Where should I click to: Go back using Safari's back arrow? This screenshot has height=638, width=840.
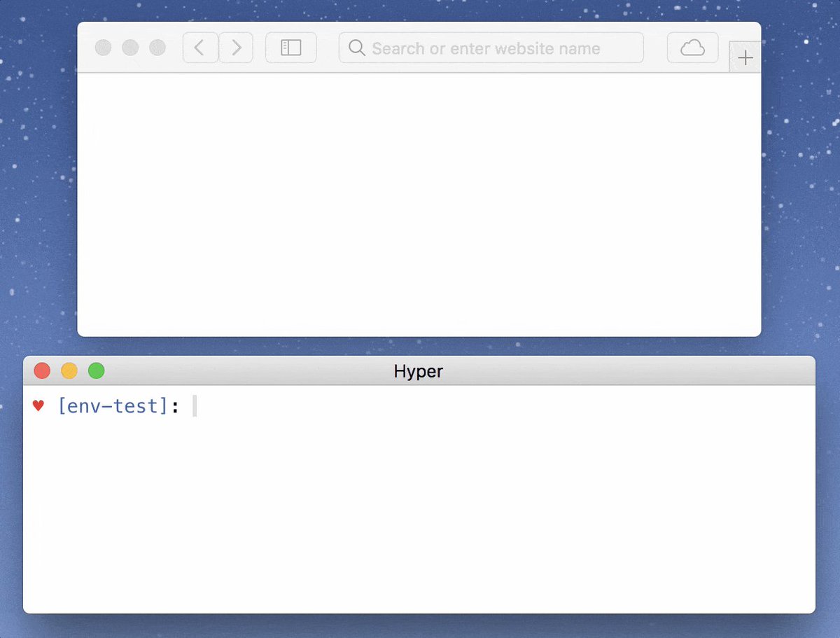point(200,48)
